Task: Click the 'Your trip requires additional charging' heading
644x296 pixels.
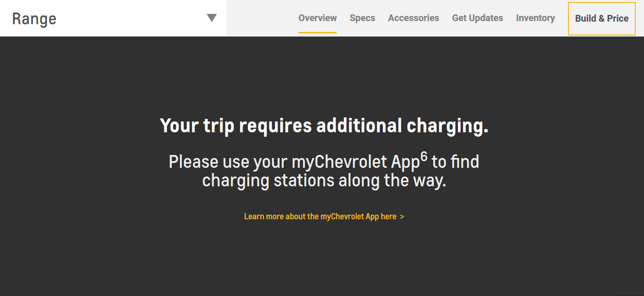Action: (x=324, y=126)
